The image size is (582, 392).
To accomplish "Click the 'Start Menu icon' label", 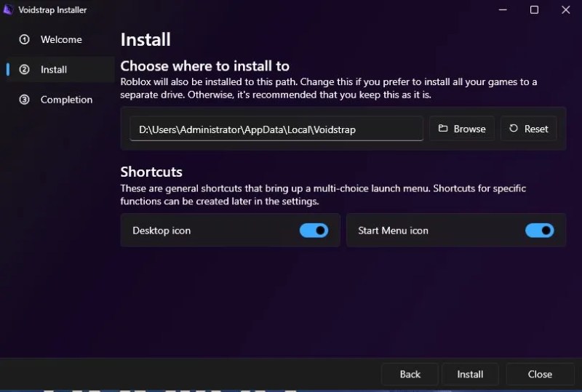I will pos(393,231).
